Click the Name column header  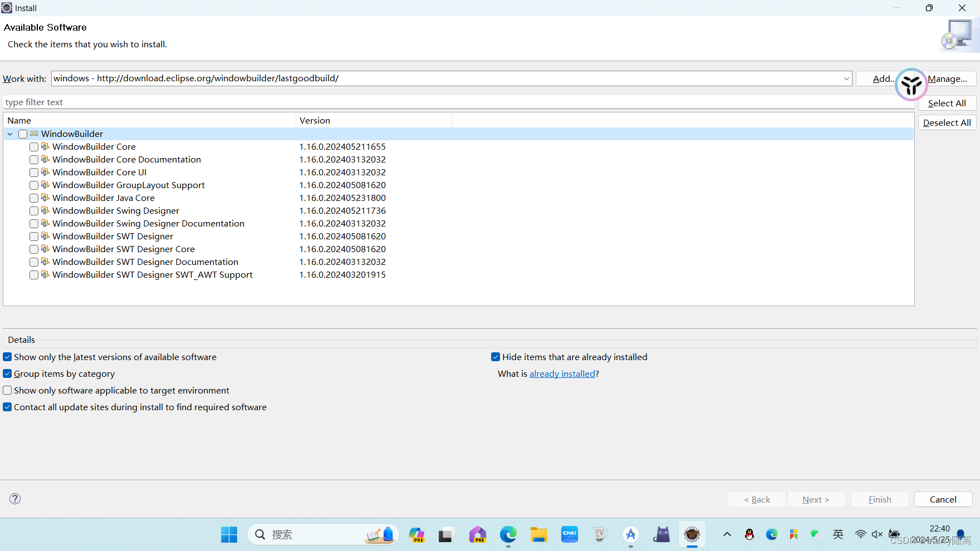coord(149,121)
